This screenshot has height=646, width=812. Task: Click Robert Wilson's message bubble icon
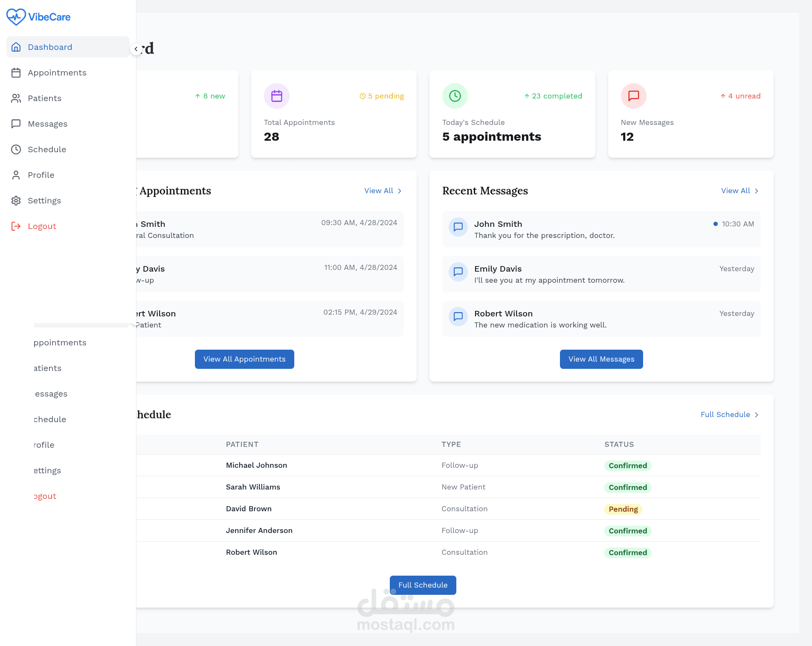point(458,316)
